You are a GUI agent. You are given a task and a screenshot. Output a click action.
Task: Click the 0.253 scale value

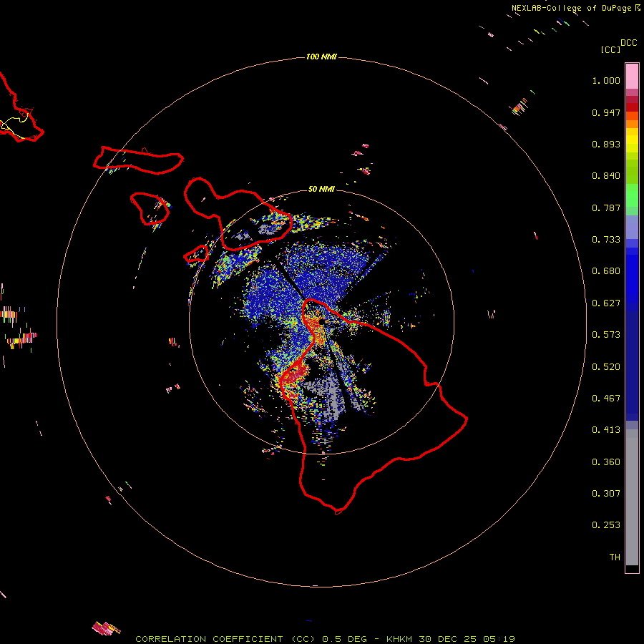click(x=606, y=525)
